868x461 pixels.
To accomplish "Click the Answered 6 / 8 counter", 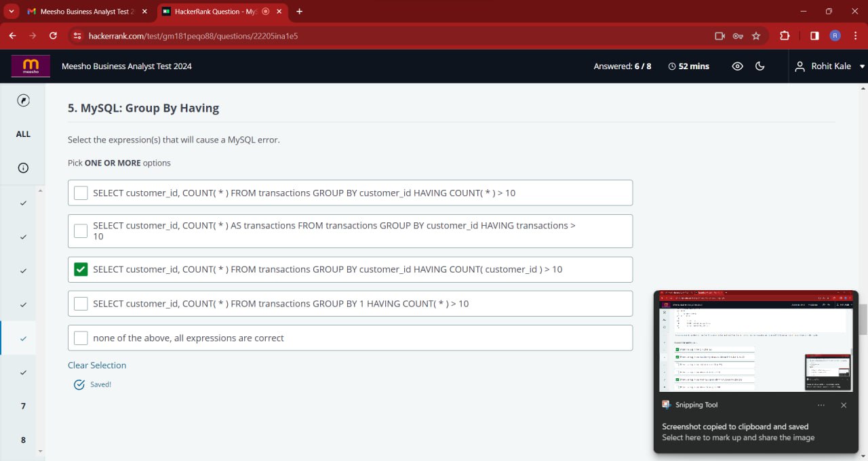I will click(623, 66).
